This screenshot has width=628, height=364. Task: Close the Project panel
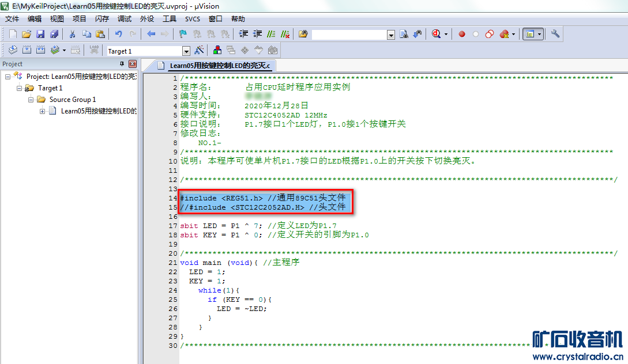pos(133,64)
